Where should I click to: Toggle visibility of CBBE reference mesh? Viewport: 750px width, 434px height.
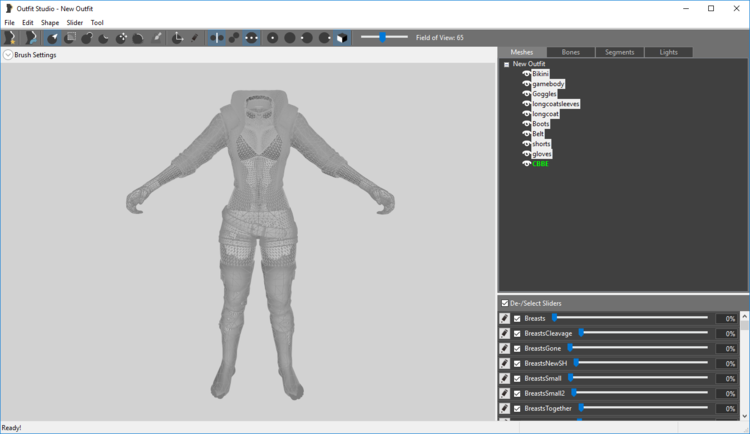(x=526, y=164)
